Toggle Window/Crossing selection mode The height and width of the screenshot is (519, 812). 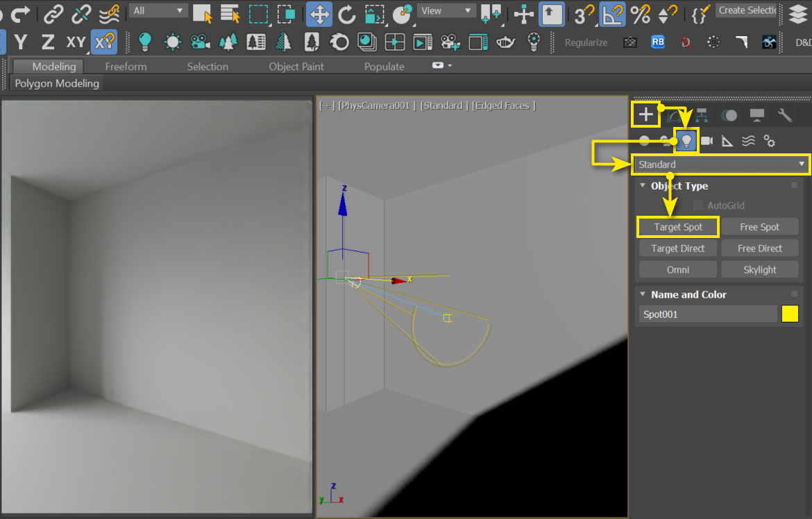[286, 14]
